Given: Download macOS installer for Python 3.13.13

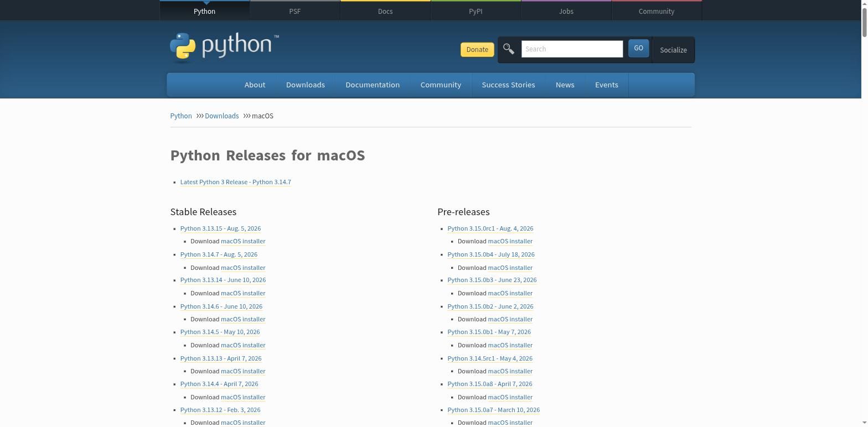Looking at the screenshot, I should (243, 371).
